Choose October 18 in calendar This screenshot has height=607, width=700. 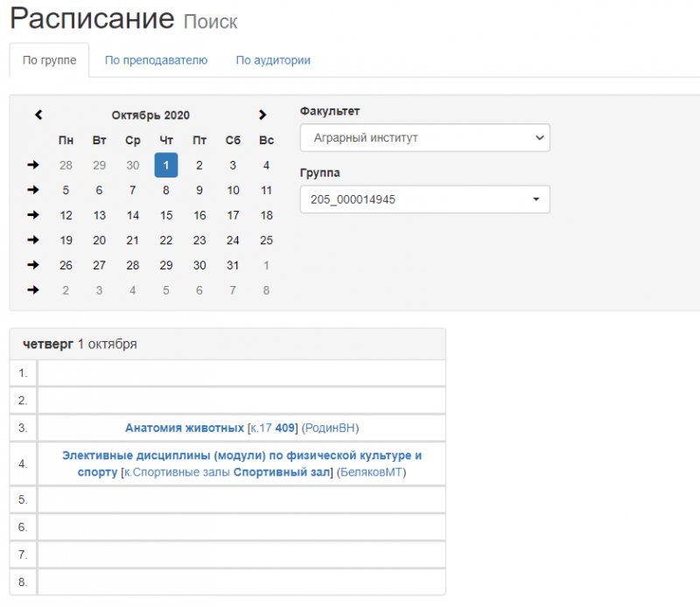tap(267, 215)
